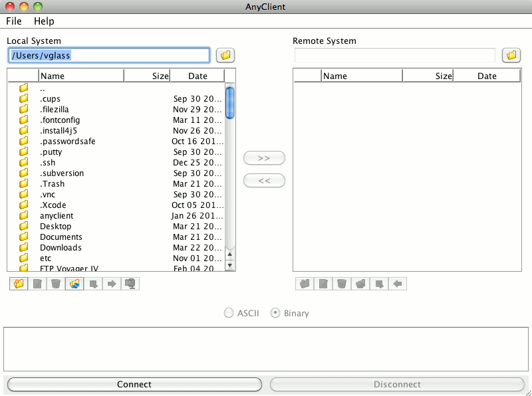
Task: Click the folder icon for .Trash
Action: coord(24,183)
